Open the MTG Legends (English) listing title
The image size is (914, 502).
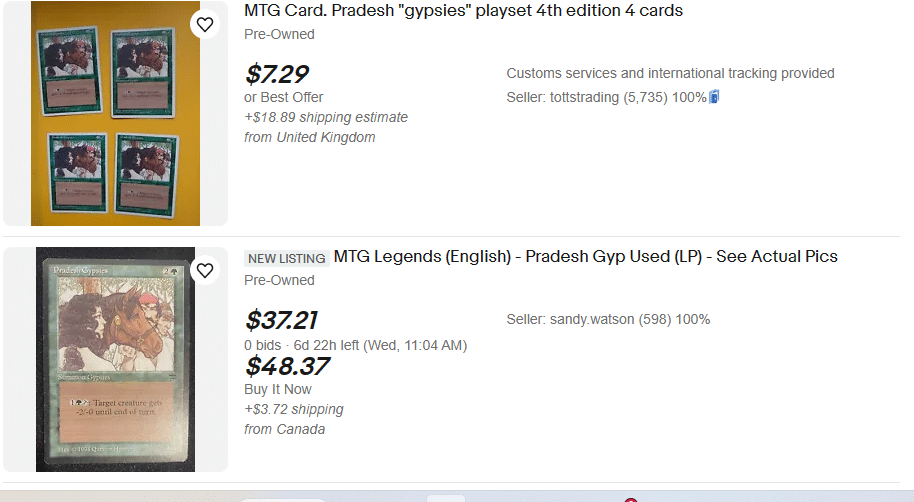click(x=585, y=257)
